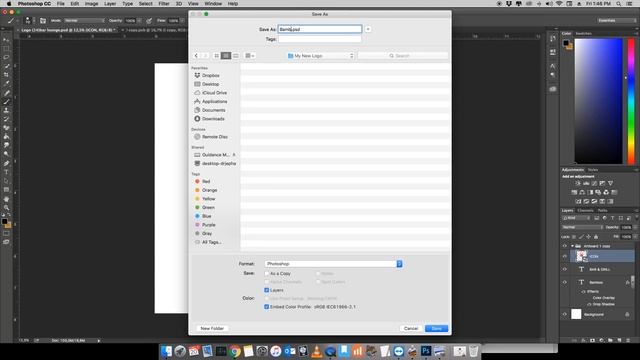The width and height of the screenshot is (640, 360).
Task: Open Desktop in Favorites sidebar
Action: (210, 84)
